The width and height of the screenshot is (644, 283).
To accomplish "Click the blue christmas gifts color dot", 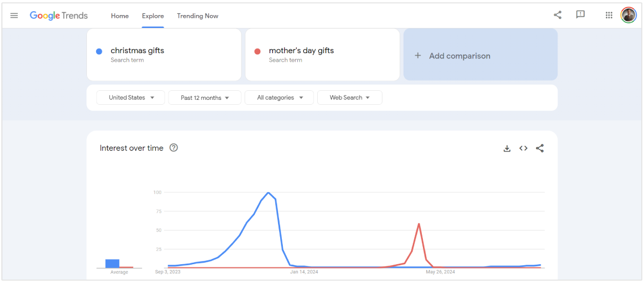I will pyautogui.click(x=99, y=52).
